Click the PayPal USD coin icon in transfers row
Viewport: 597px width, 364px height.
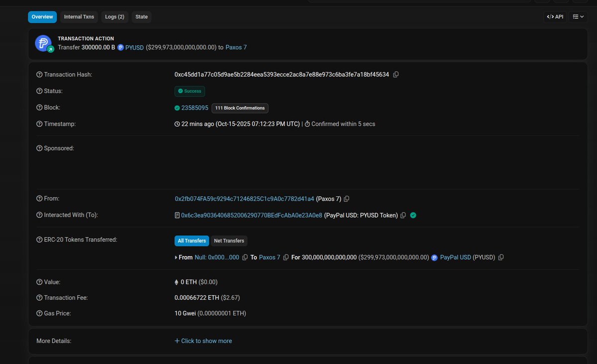434,258
